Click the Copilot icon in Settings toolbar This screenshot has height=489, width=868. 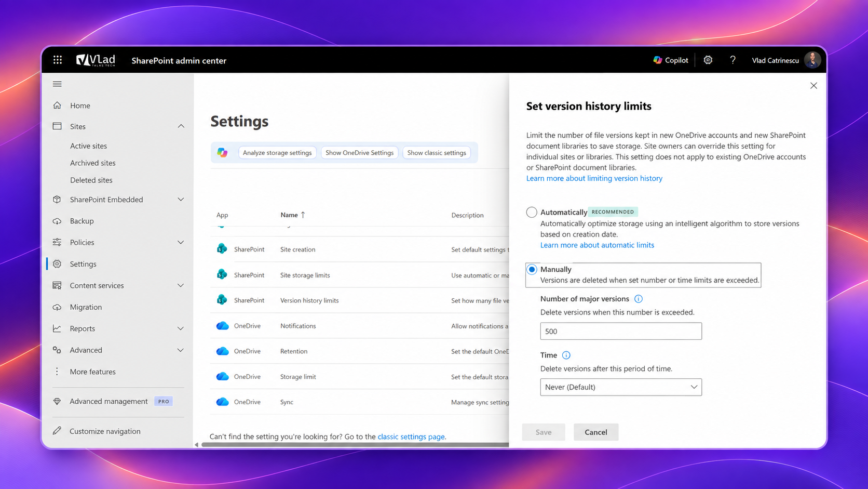coord(222,153)
